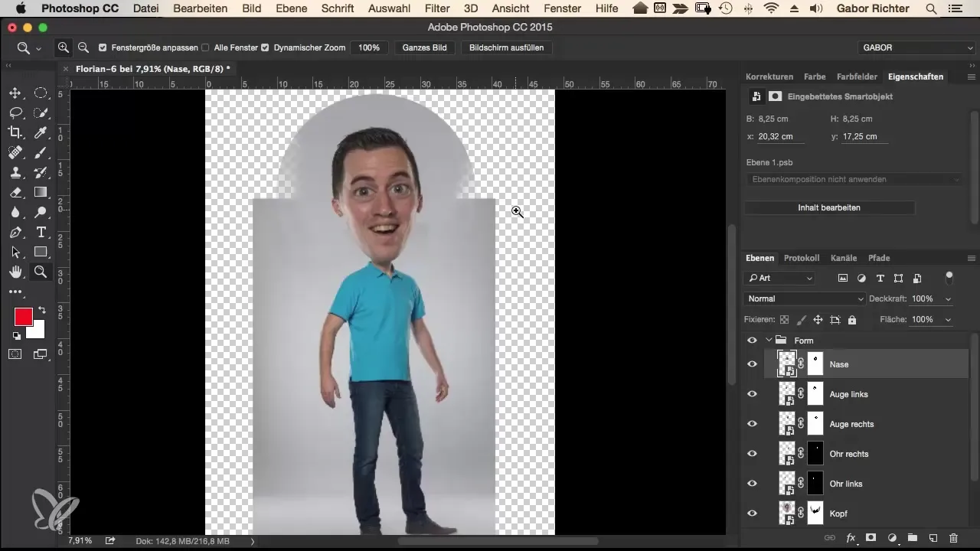Select the Blur tool

(x=15, y=212)
